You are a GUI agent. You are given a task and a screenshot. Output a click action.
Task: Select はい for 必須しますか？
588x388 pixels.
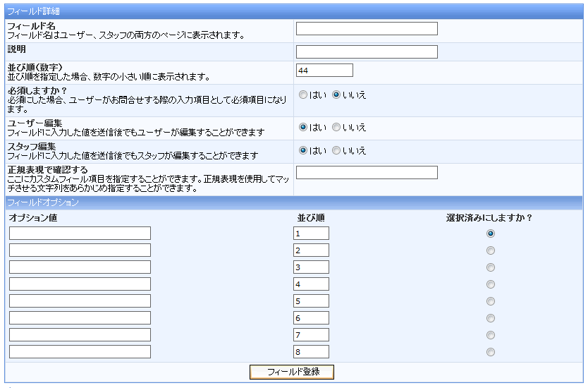coord(303,95)
